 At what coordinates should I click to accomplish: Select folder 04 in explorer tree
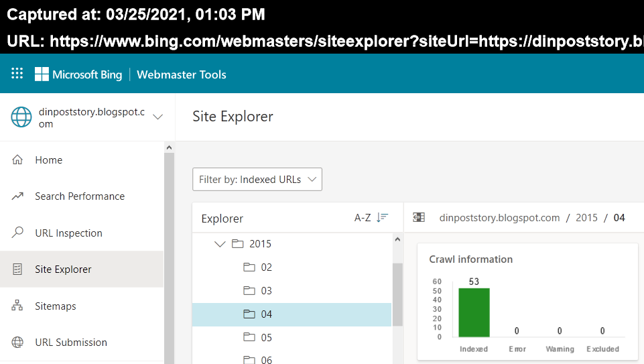tap(292, 314)
